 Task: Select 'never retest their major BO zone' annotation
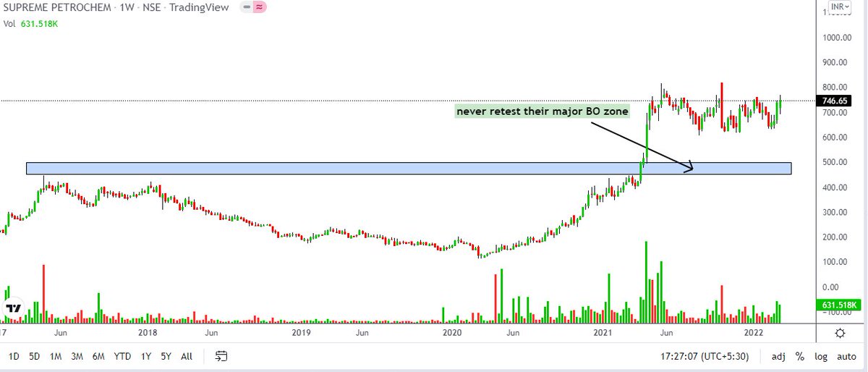(542, 111)
